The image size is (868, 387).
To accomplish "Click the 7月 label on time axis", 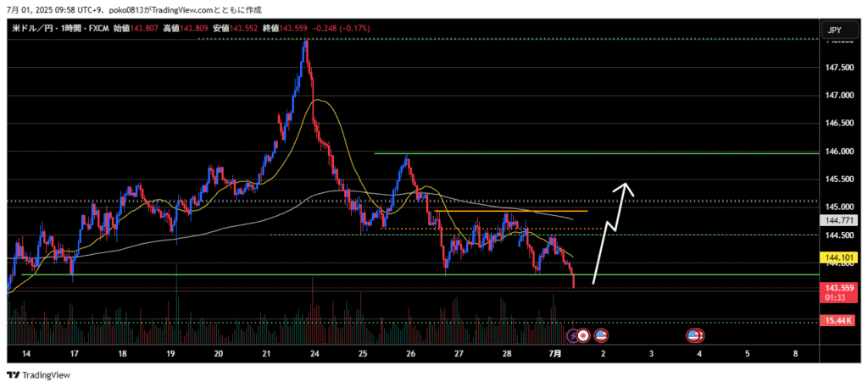I will click(554, 353).
